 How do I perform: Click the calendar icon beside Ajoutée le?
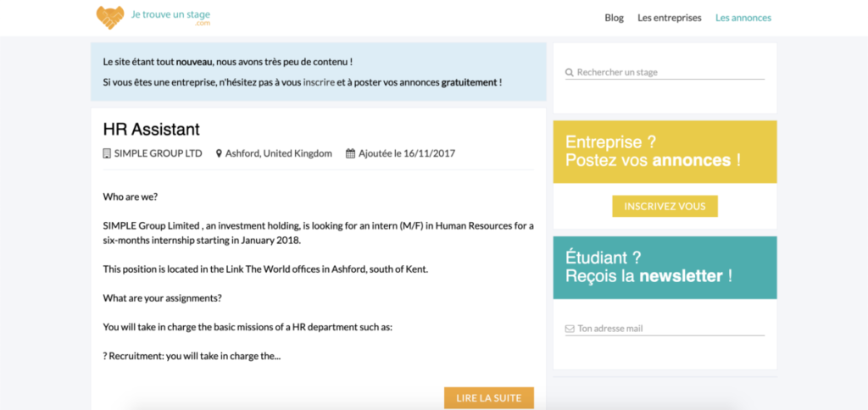(x=350, y=153)
